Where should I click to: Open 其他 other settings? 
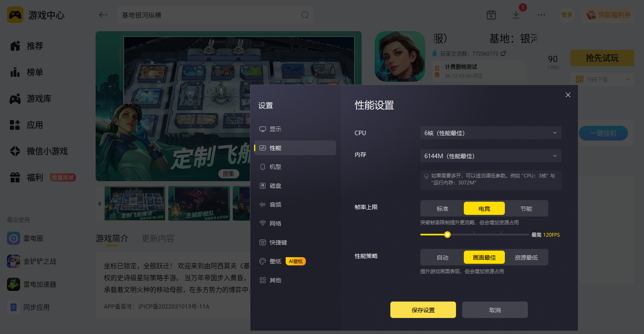point(295,280)
